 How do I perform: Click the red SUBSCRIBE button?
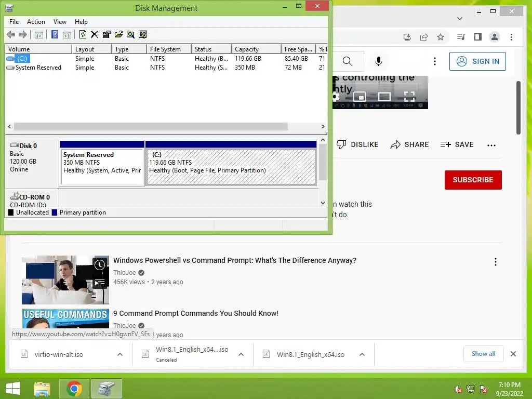point(473,180)
